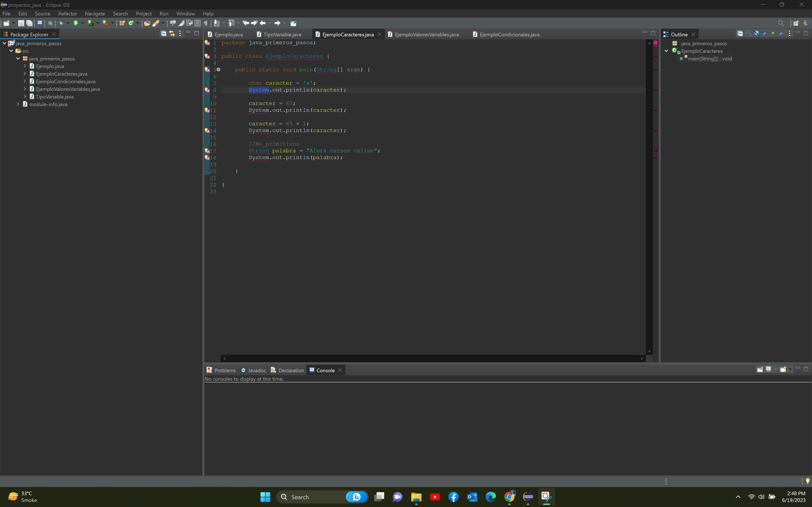Expand the EjemploCaracteres.java tree node
Image resolution: width=812 pixels, height=507 pixels.
25,74
